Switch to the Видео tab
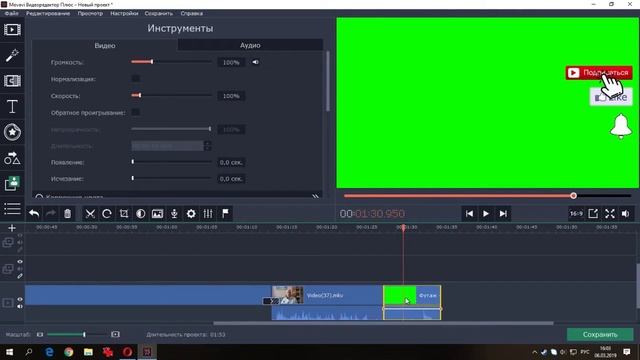Screen dimensions: 640x360 (x=105, y=45)
